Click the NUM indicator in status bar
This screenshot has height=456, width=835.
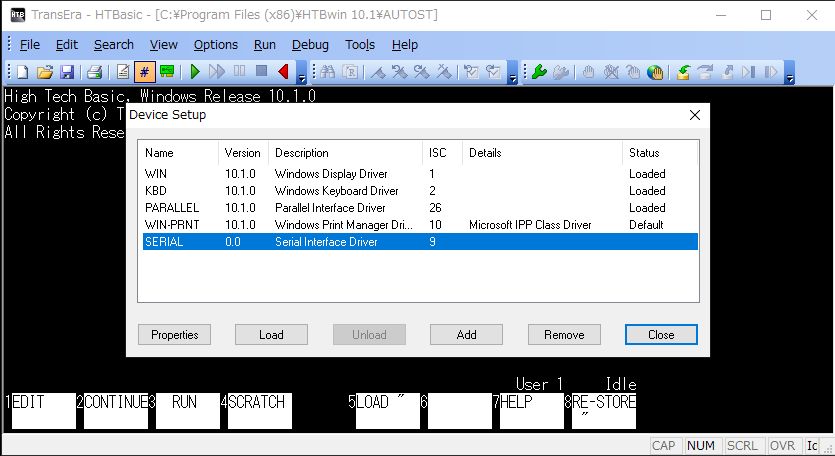(x=701, y=445)
